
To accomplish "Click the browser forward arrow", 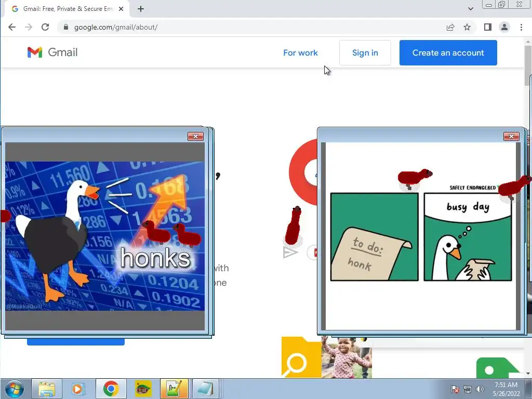I will [29, 27].
